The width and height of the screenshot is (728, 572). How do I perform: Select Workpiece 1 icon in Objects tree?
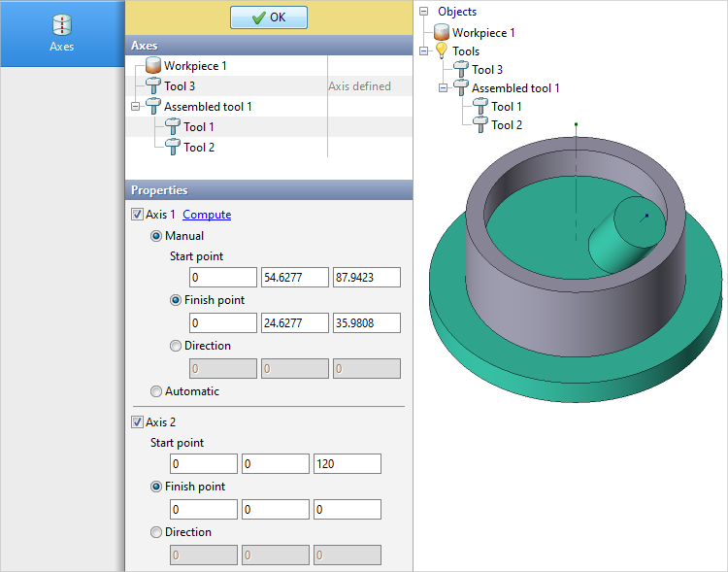[442, 32]
